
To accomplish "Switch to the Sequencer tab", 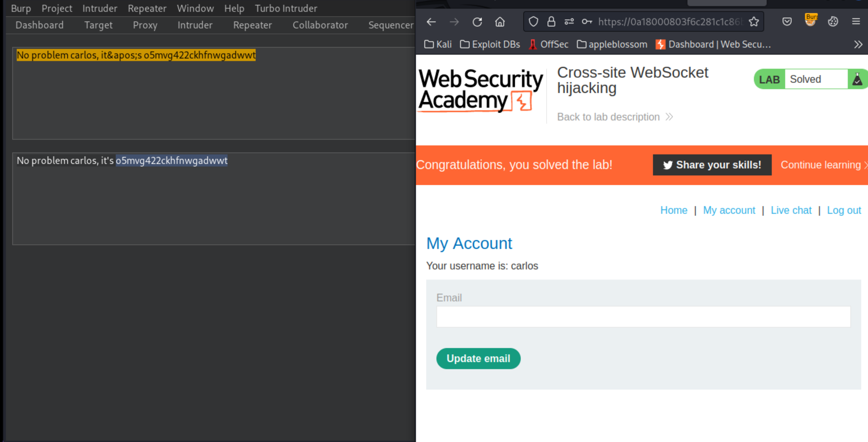I will click(391, 25).
